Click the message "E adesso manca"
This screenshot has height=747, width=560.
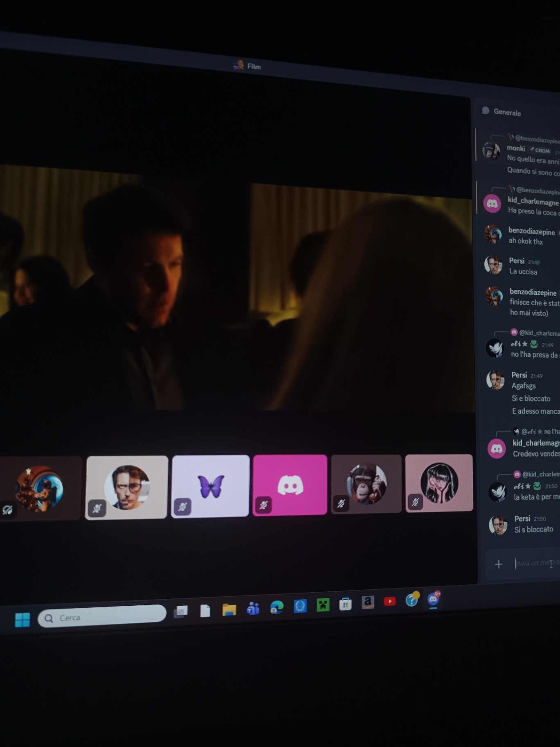click(536, 411)
